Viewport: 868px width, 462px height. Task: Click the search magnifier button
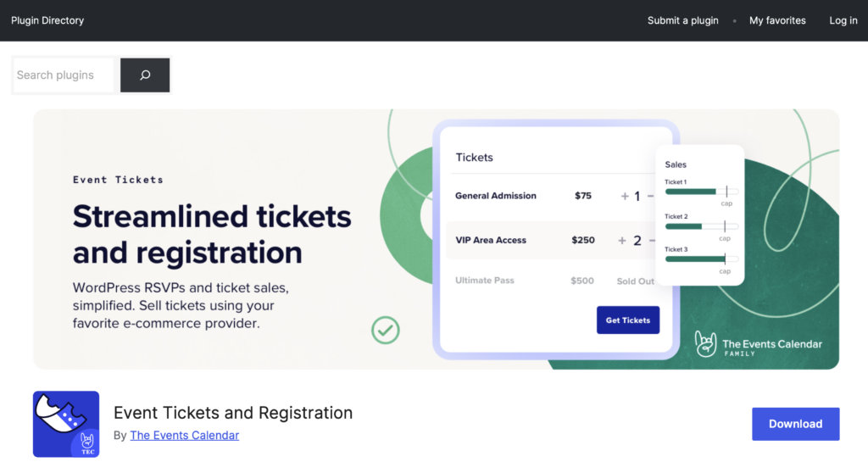click(145, 75)
